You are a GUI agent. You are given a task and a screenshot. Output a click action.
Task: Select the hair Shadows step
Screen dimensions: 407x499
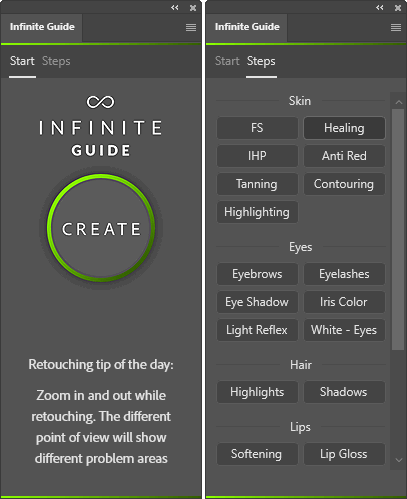[x=344, y=392]
